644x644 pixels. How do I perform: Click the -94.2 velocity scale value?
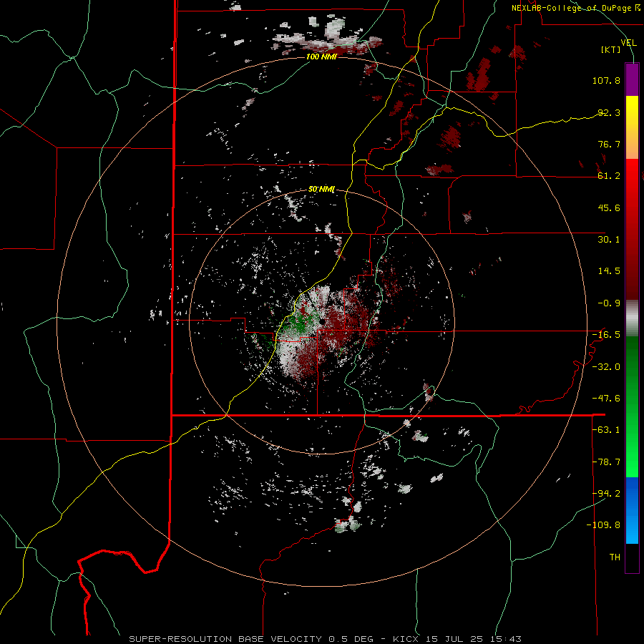[606, 493]
